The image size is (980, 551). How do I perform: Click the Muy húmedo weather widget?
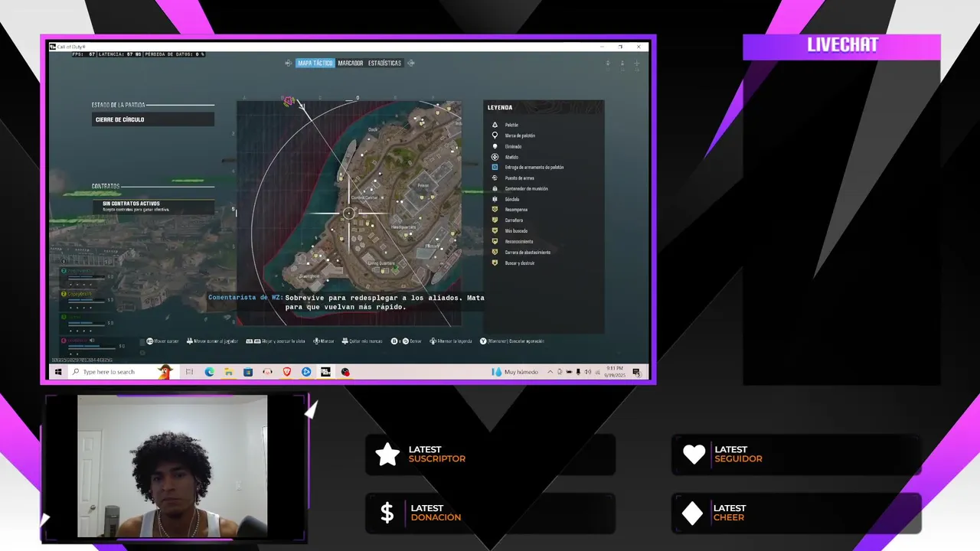coord(515,372)
